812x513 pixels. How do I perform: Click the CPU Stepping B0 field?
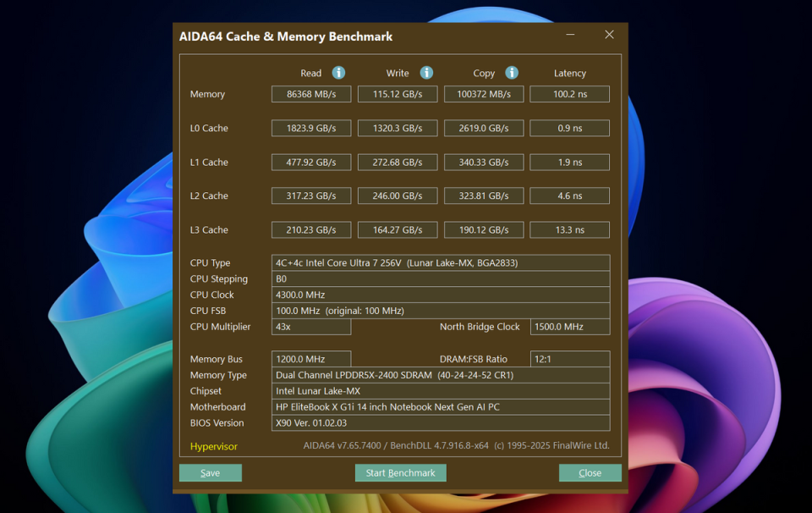click(x=441, y=279)
